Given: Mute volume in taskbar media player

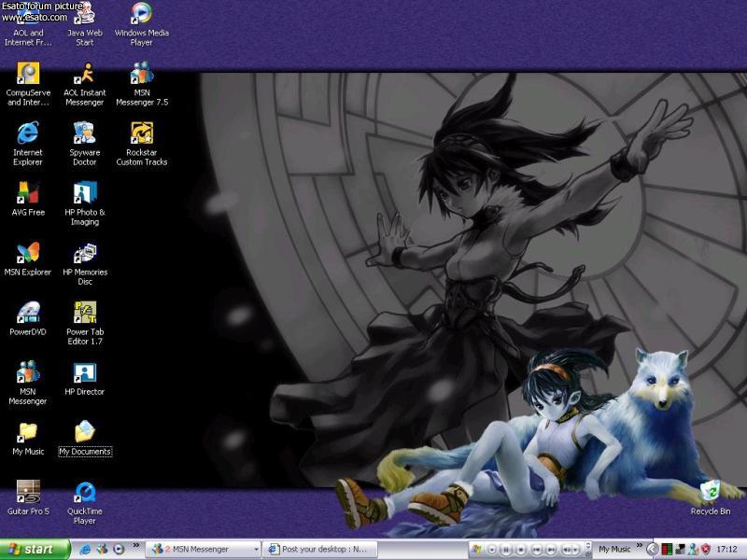Looking at the screenshot, I should coord(566,550).
